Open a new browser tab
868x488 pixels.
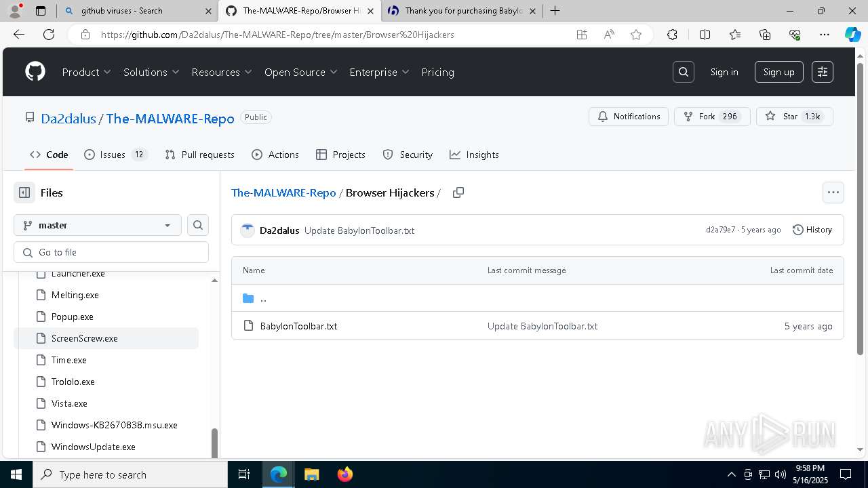click(x=555, y=11)
